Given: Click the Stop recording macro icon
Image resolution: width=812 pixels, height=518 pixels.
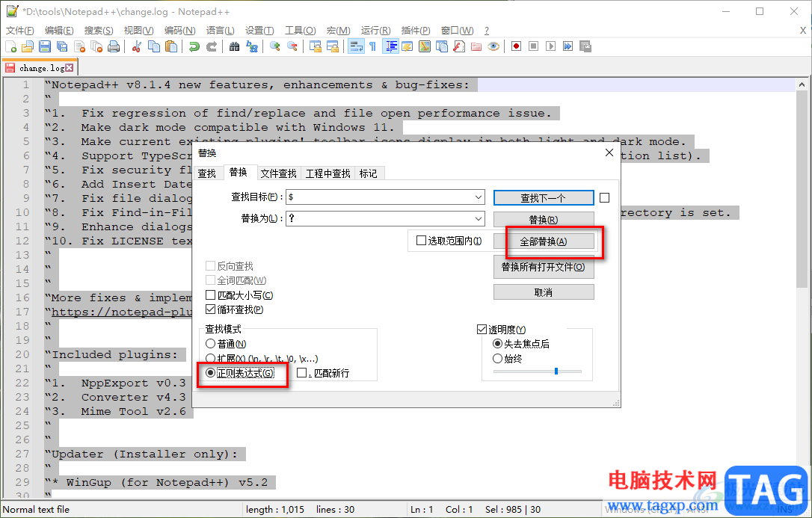Looking at the screenshot, I should pyautogui.click(x=533, y=46).
